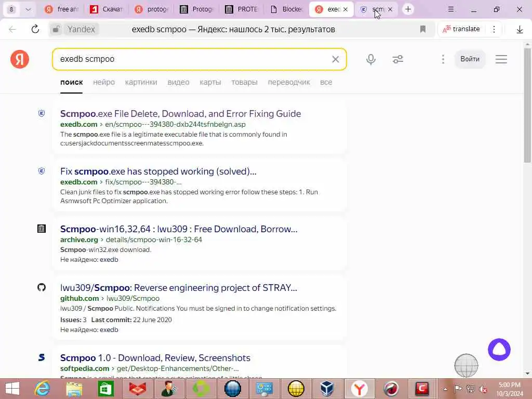This screenshot has height=399, width=532.
Task: Show hidden tray icons arrow
Action: point(445,389)
